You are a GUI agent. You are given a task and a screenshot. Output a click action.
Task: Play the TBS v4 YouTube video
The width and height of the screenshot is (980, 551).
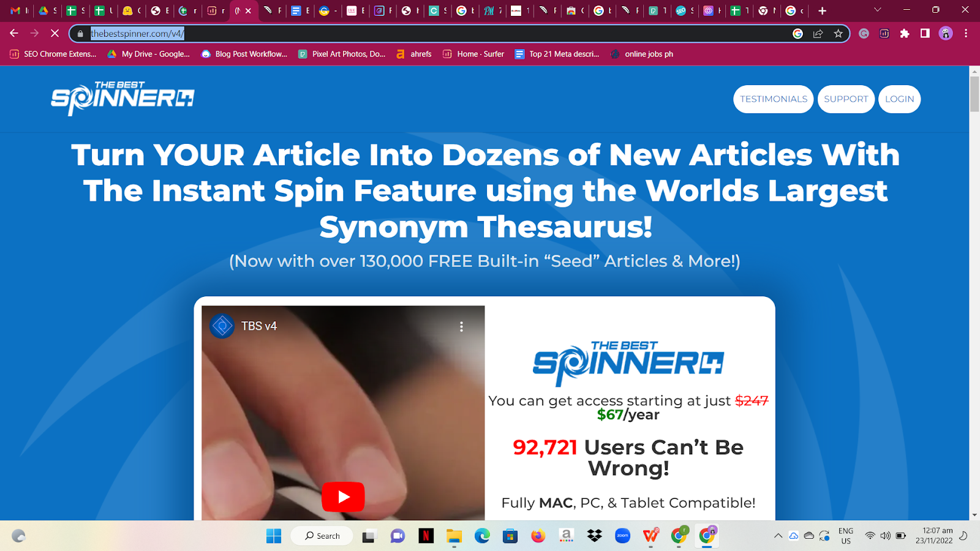pos(343,497)
